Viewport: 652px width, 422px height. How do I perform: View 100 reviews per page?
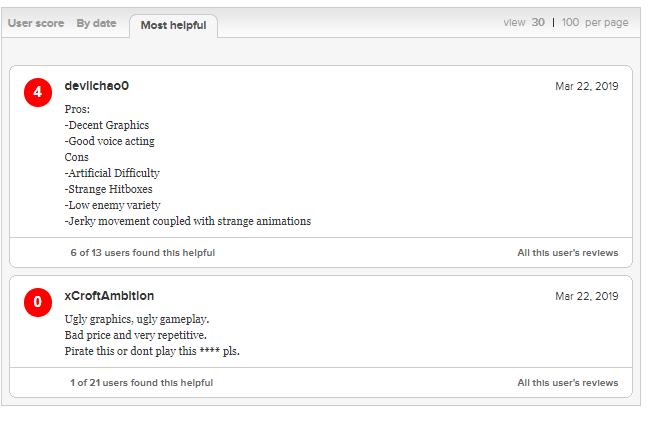point(570,22)
